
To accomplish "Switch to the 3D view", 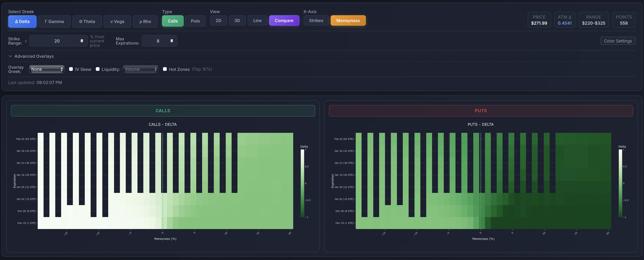I will click(237, 21).
